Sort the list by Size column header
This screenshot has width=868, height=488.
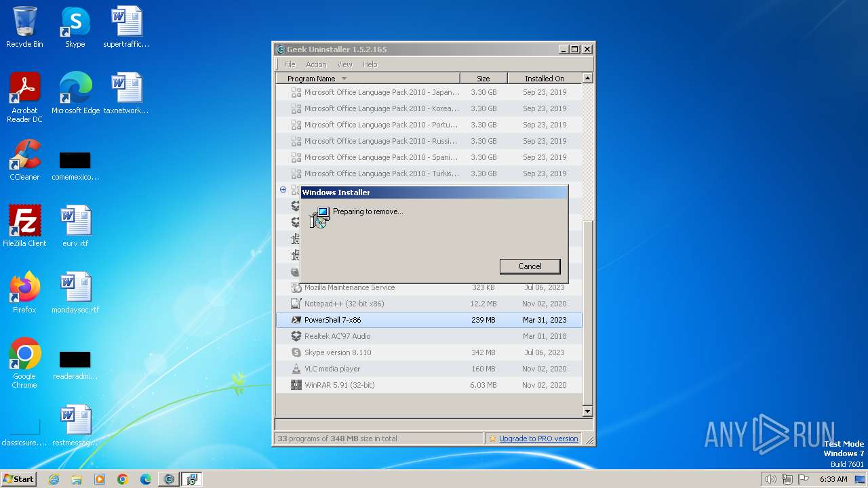(484, 79)
